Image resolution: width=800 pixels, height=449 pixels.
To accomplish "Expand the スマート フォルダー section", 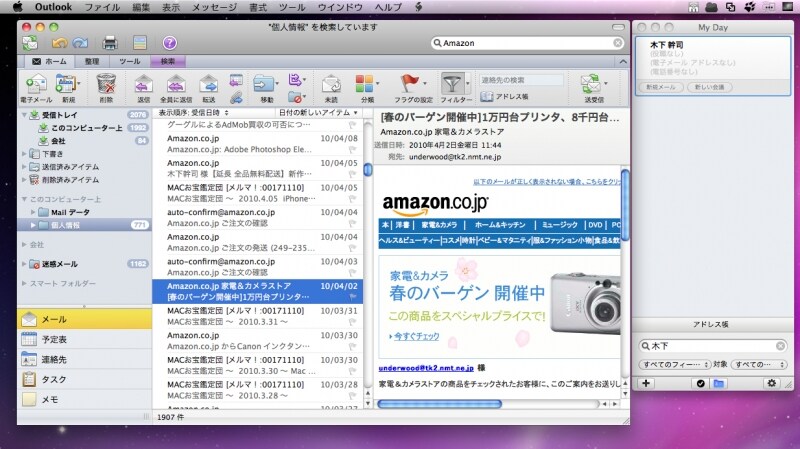I will click(x=24, y=283).
